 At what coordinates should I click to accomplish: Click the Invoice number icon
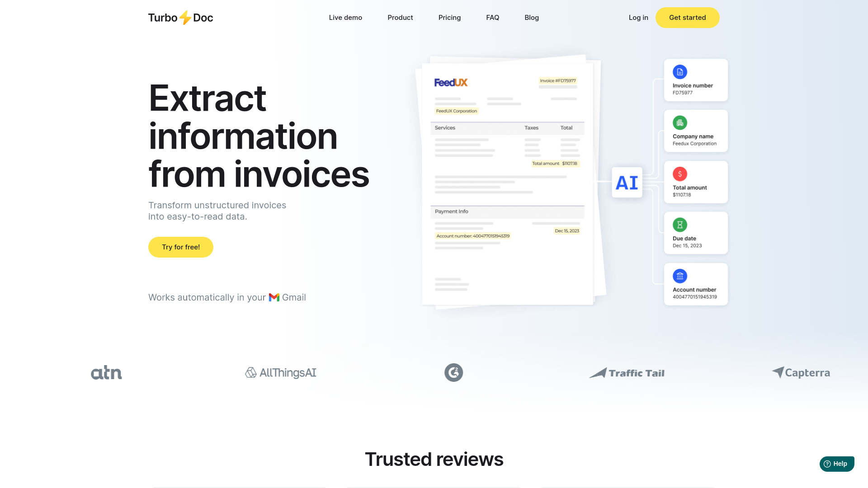pos(679,72)
